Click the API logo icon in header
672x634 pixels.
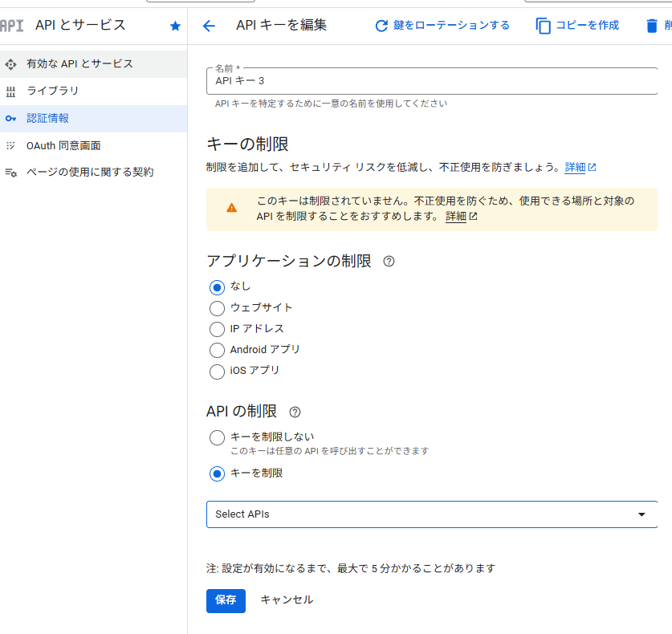click(x=11, y=26)
